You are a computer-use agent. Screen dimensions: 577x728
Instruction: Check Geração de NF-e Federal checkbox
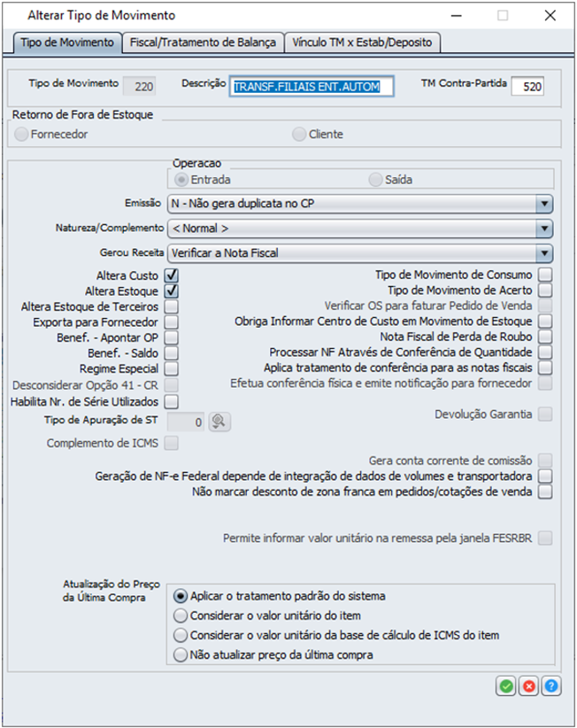545,476
